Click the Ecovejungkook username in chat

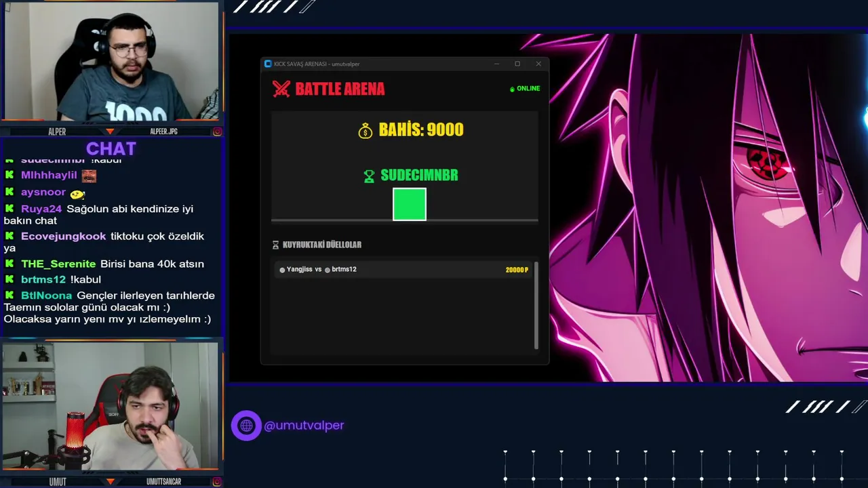(x=64, y=237)
